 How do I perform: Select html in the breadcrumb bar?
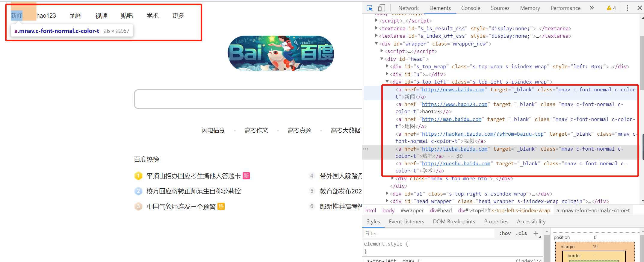point(371,210)
